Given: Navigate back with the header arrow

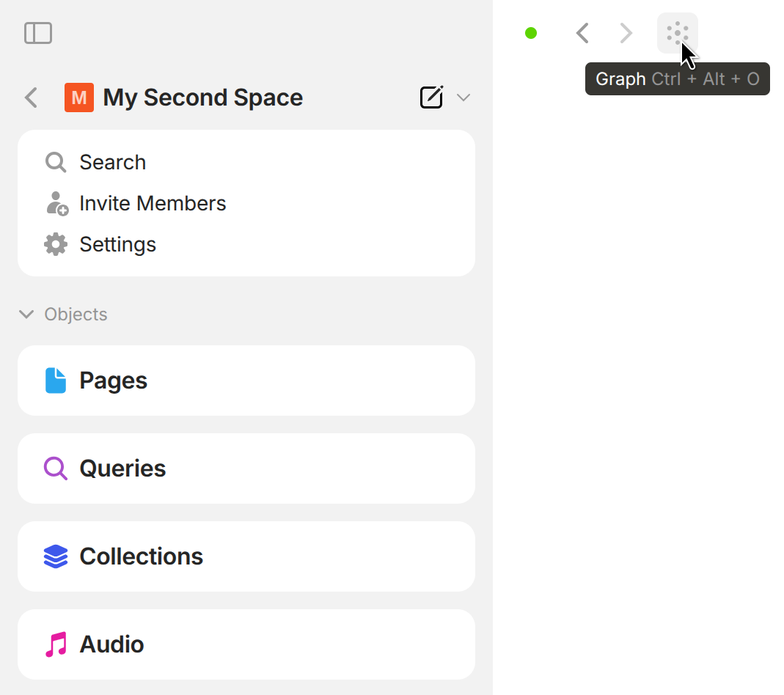Looking at the screenshot, I should [x=582, y=33].
